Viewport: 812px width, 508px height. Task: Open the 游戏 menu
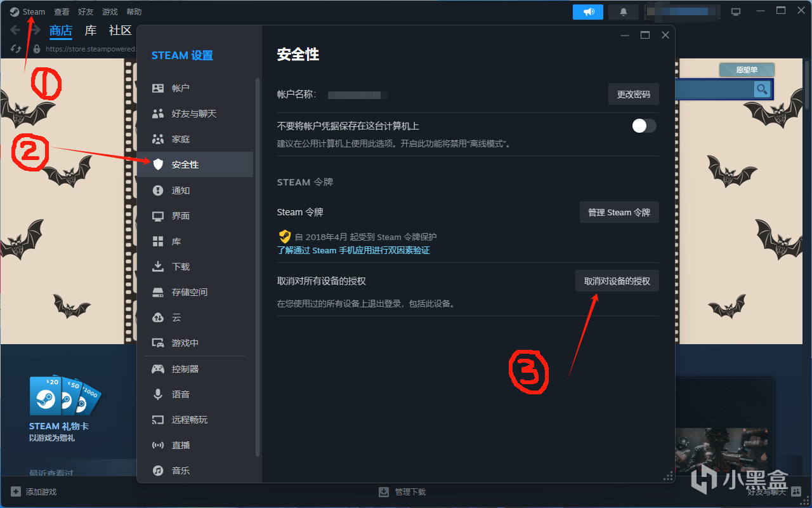click(x=110, y=12)
